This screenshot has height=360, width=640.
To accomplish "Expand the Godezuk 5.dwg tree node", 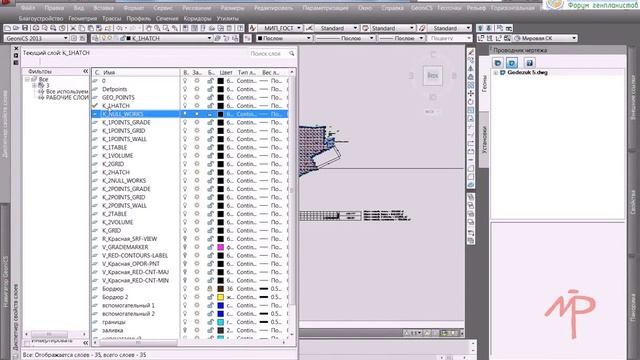I will [496, 73].
